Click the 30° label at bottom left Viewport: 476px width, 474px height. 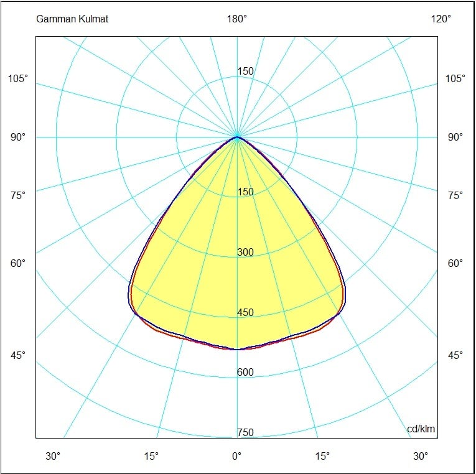[x=53, y=456]
